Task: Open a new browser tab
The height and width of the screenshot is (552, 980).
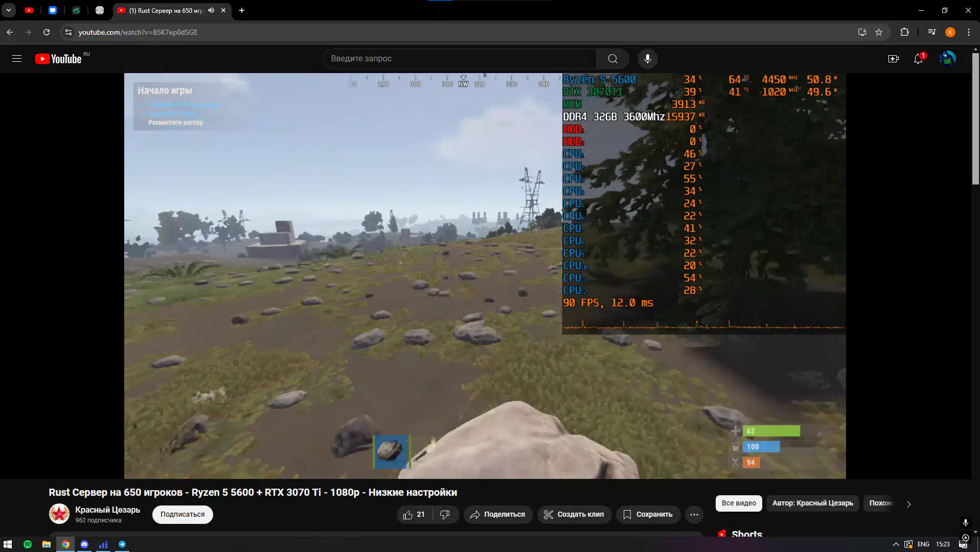Action: [242, 10]
